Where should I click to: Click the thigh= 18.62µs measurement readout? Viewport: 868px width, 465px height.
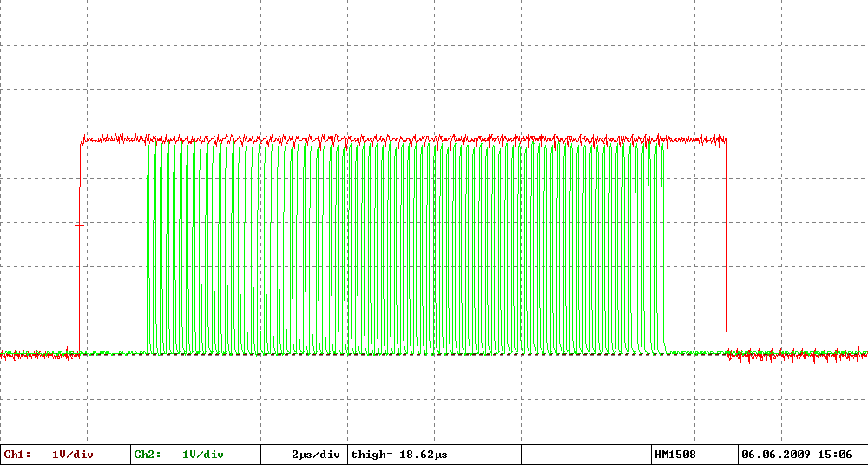399,455
